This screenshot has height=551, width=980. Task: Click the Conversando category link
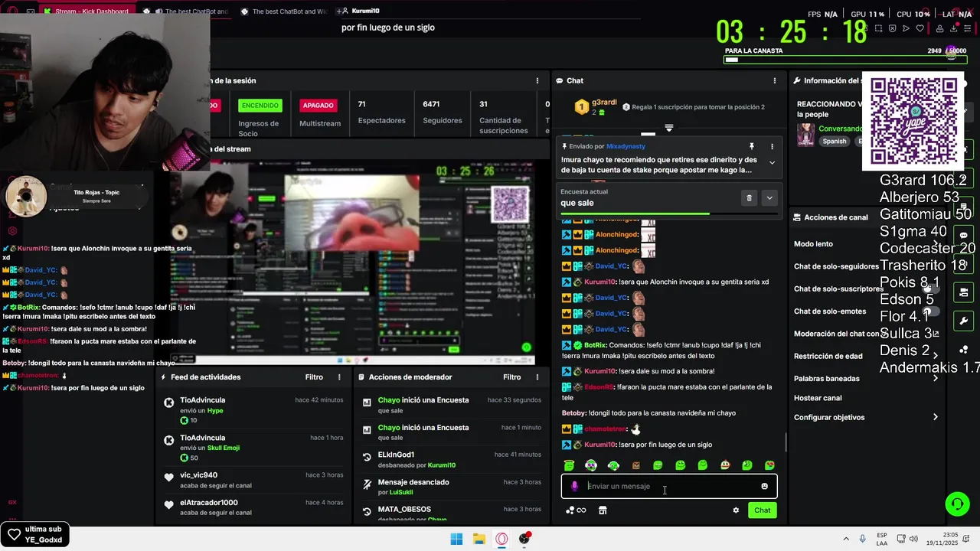pos(840,129)
